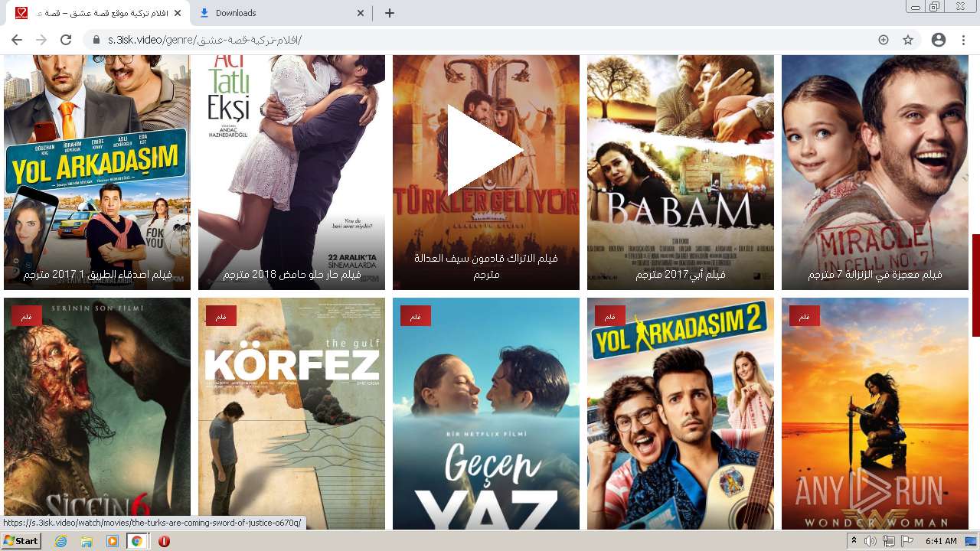980x551 pixels.
Task: Select the افلام تركية قصة عشق tab
Action: click(x=98, y=13)
